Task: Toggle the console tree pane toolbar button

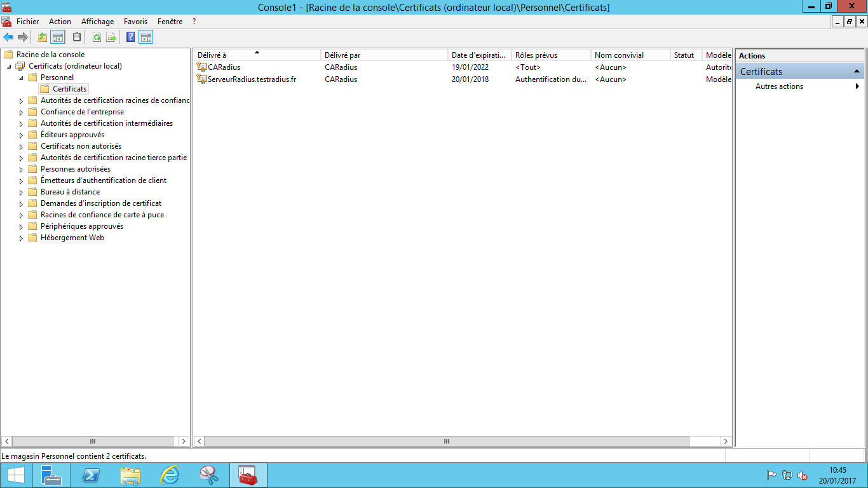Action: 58,37
